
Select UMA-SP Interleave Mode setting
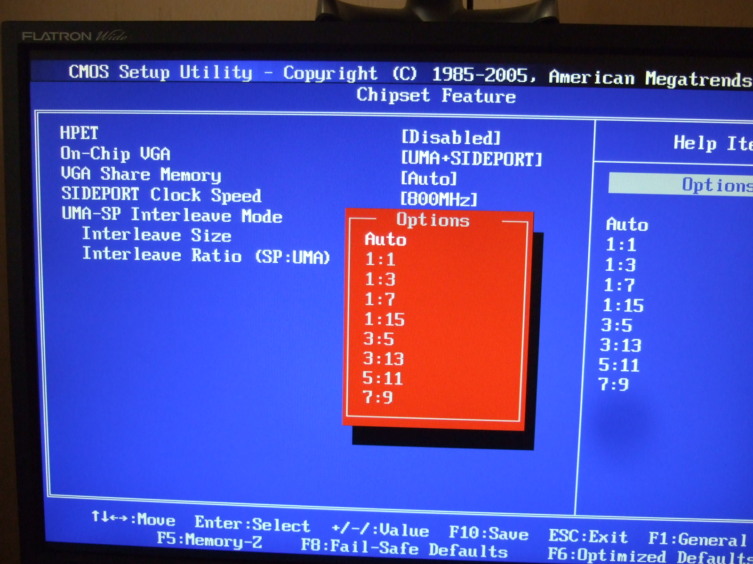click(x=172, y=215)
